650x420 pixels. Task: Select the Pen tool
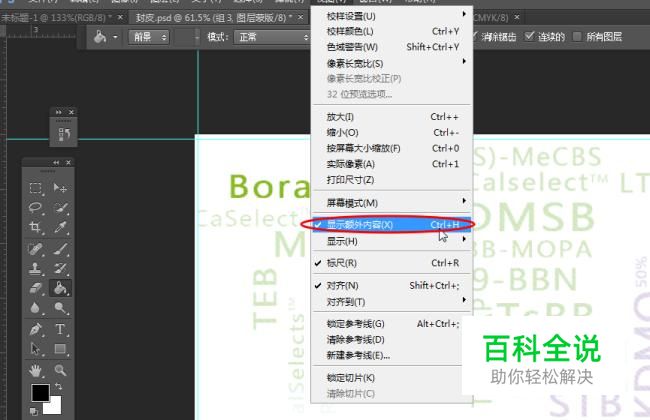tap(36, 329)
